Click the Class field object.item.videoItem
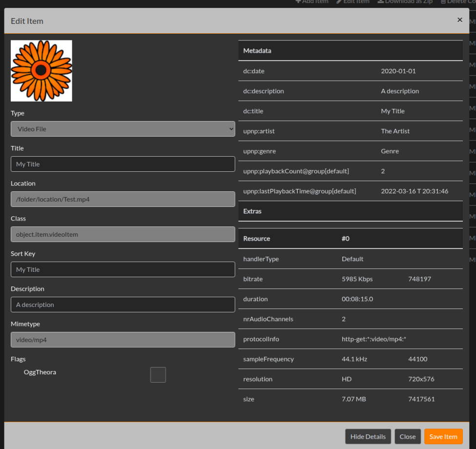476x449 pixels. tap(123, 235)
